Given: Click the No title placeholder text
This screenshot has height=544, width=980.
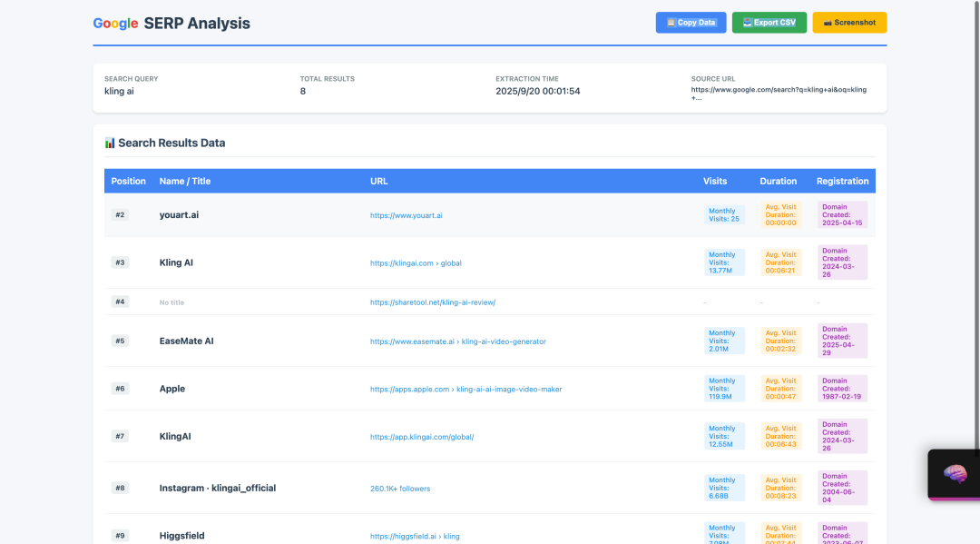Looking at the screenshot, I should click(171, 302).
